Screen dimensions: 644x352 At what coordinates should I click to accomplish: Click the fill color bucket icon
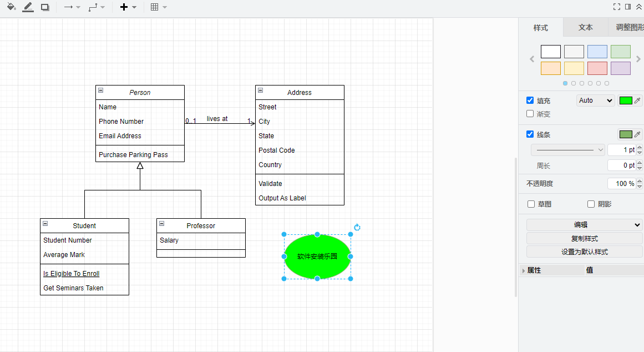pos(11,7)
